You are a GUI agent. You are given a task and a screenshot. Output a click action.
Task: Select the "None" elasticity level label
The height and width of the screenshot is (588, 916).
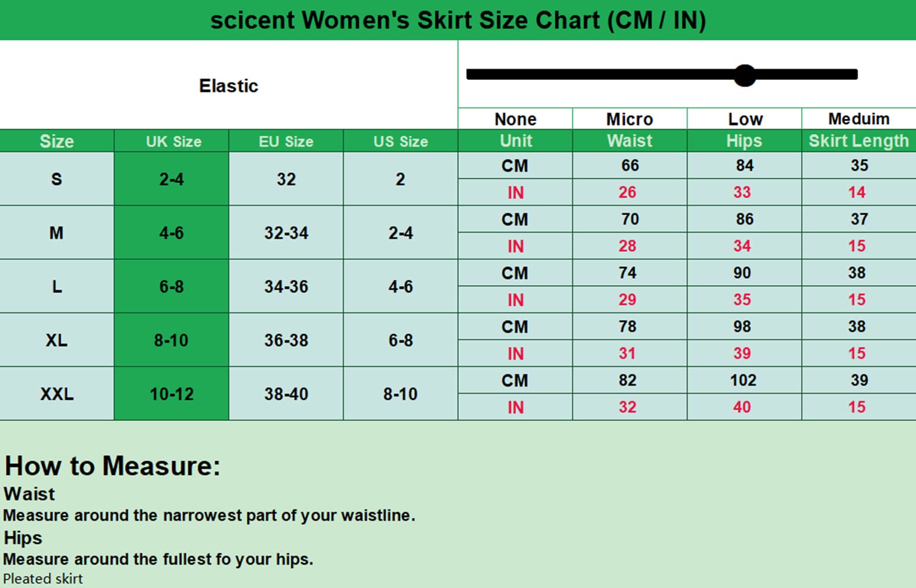[515, 119]
